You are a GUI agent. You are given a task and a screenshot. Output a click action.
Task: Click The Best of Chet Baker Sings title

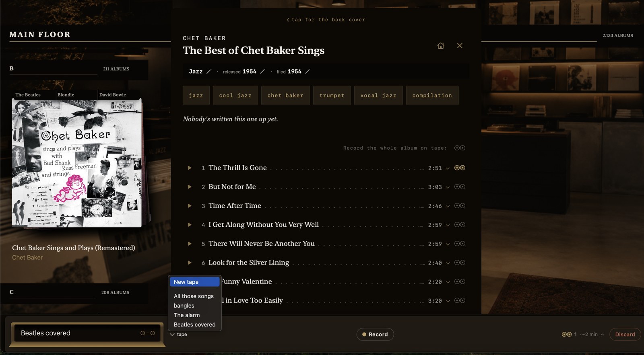pos(254,50)
